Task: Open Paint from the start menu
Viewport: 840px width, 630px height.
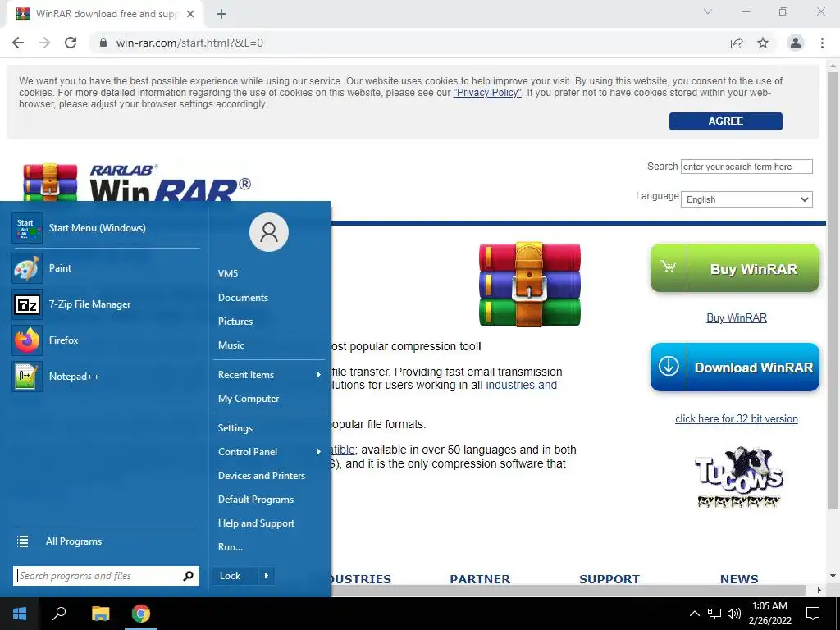Action: click(106, 268)
